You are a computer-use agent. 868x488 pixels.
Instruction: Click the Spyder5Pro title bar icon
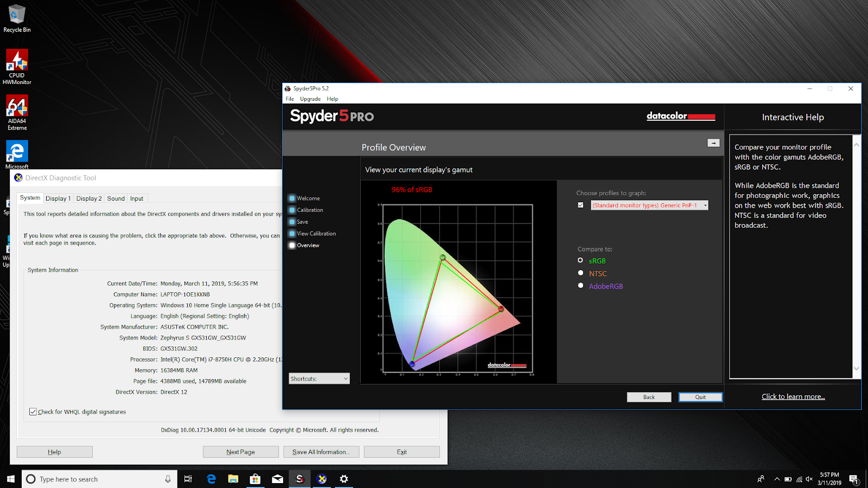(x=288, y=88)
